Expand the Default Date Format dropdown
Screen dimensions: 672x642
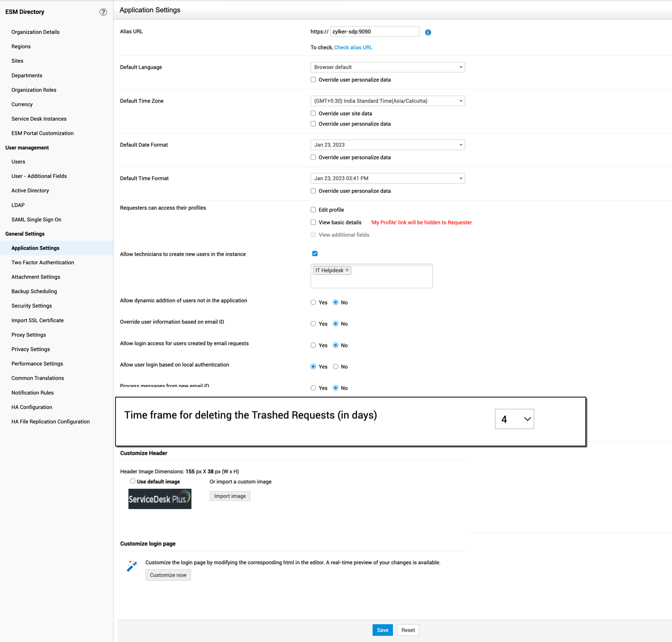click(x=388, y=145)
